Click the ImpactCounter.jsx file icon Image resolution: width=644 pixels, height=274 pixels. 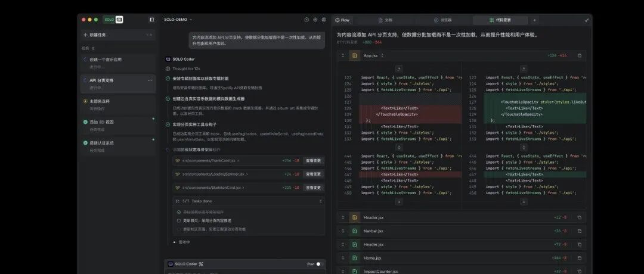[354, 271]
